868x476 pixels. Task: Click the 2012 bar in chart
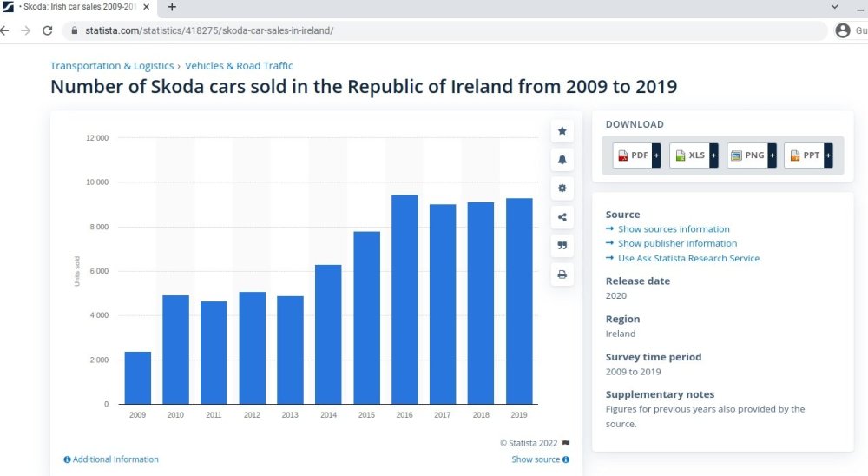252,348
